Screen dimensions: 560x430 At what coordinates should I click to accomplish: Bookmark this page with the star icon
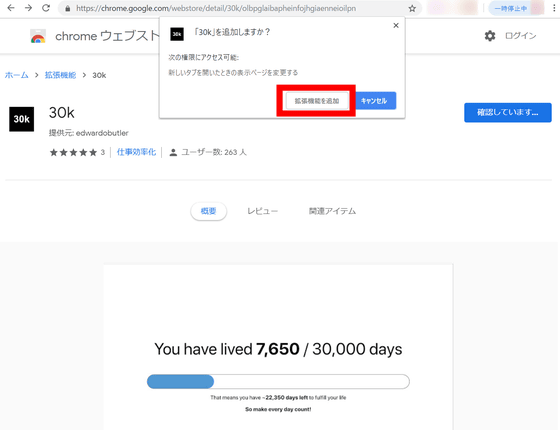tap(412, 8)
